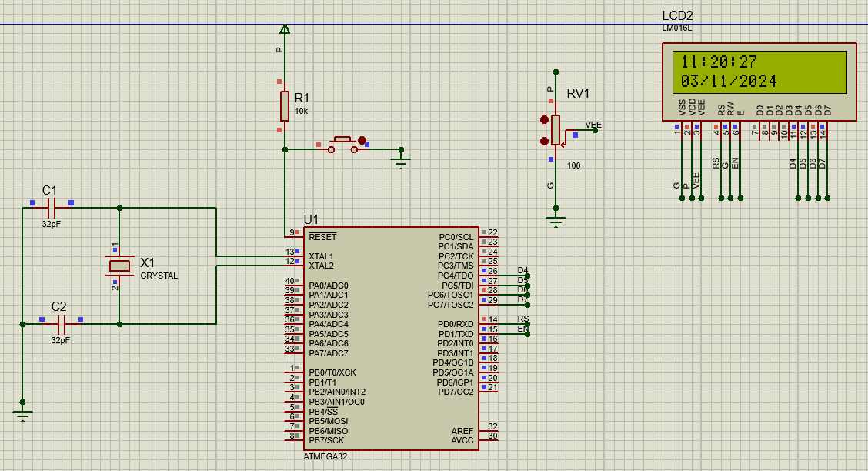Click the VSS pin label on LCD

click(682, 108)
